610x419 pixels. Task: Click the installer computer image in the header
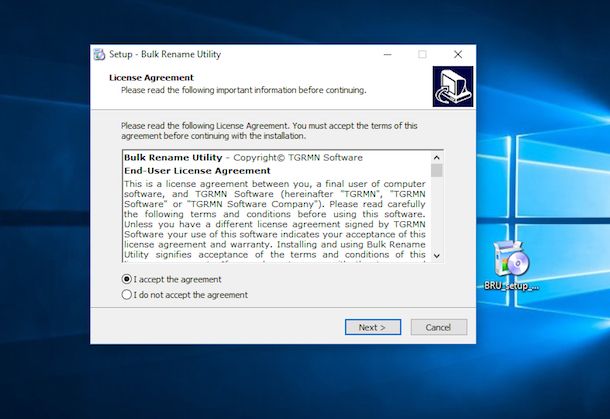(453, 86)
